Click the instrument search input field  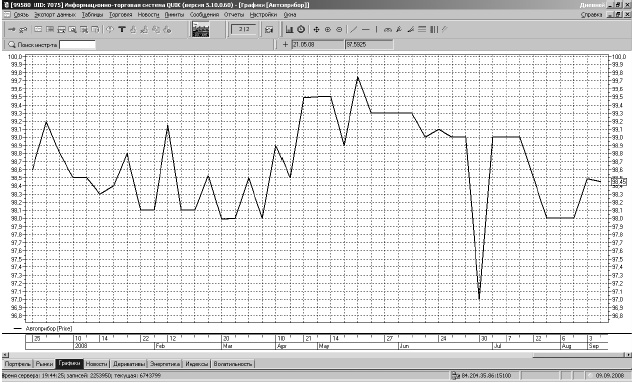[77, 44]
